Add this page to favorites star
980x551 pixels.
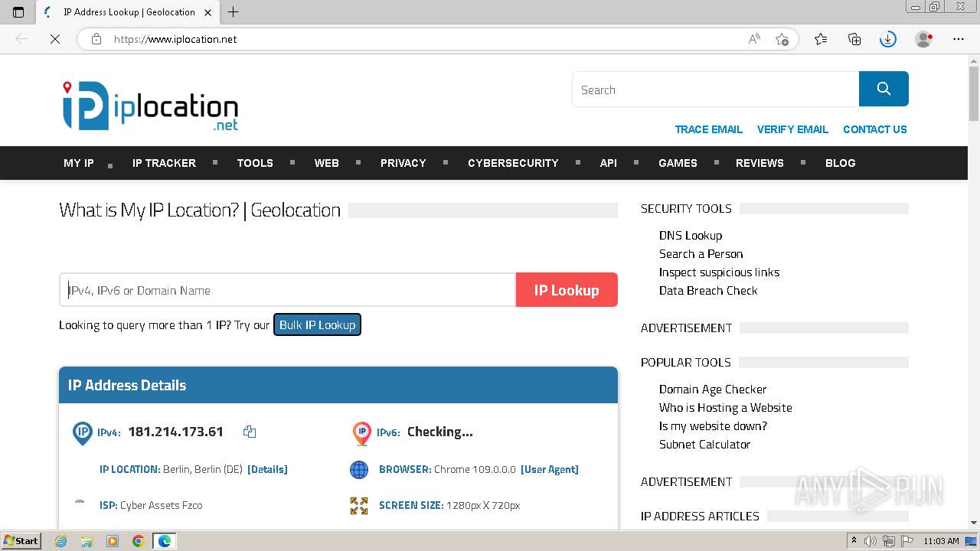pos(782,39)
